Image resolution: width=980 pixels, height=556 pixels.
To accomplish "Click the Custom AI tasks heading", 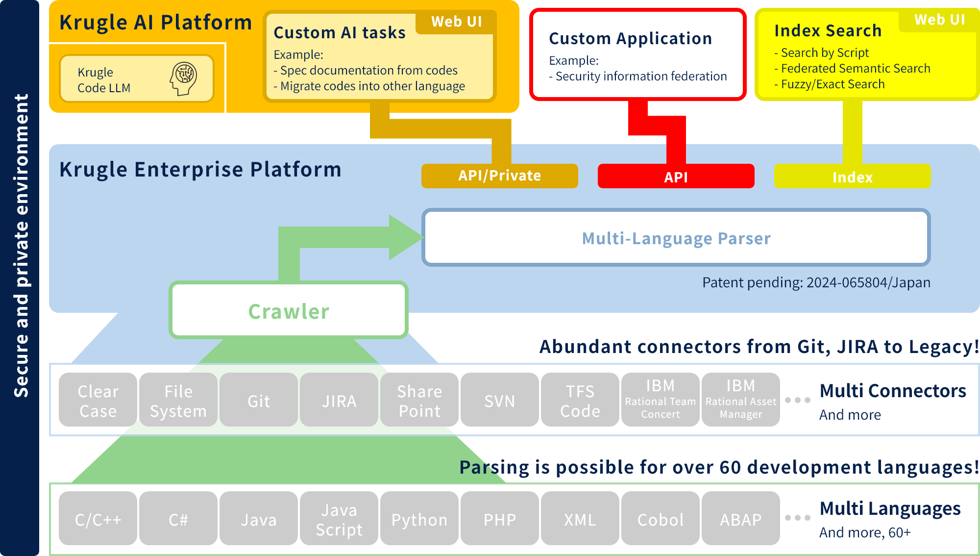I will coord(340,32).
